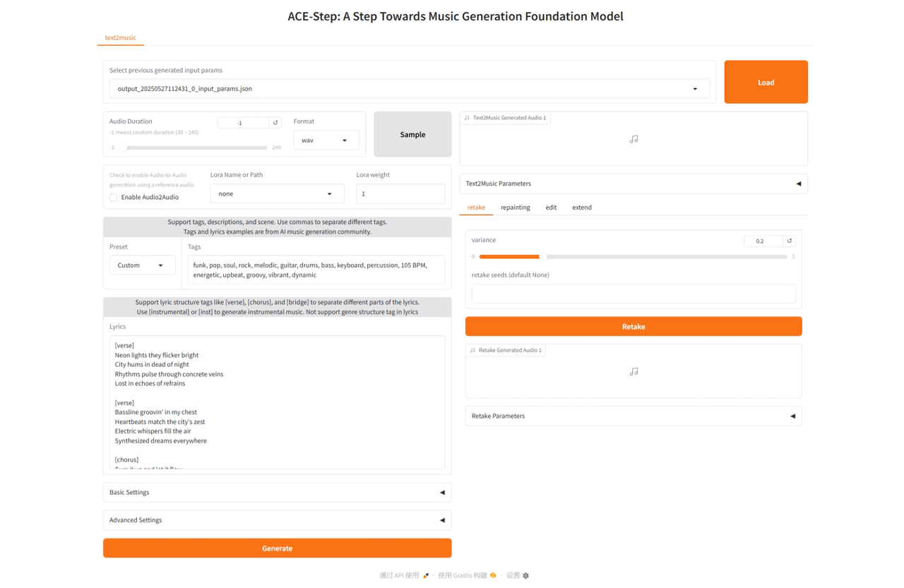Click the Audio Duration slider track
Screen dimensions: 904x588
click(x=195, y=148)
